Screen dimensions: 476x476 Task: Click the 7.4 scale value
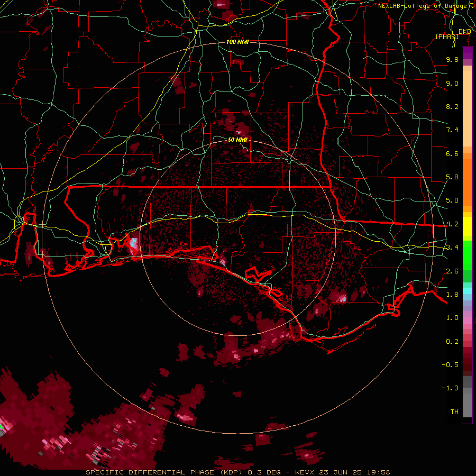[x=452, y=130]
